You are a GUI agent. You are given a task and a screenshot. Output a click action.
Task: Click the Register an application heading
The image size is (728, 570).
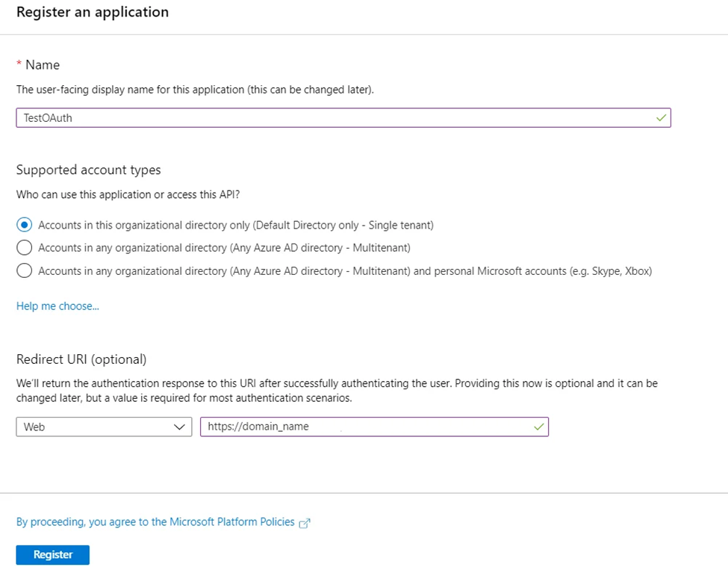(x=93, y=12)
